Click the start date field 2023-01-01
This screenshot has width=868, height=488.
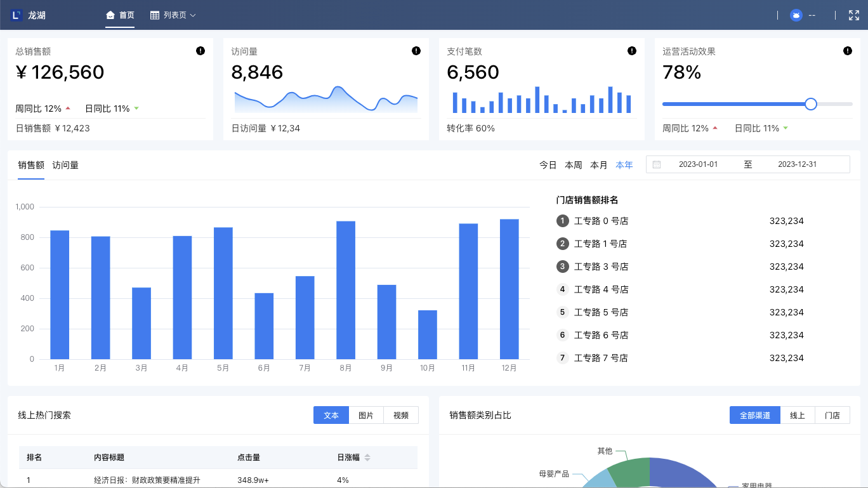click(x=698, y=164)
